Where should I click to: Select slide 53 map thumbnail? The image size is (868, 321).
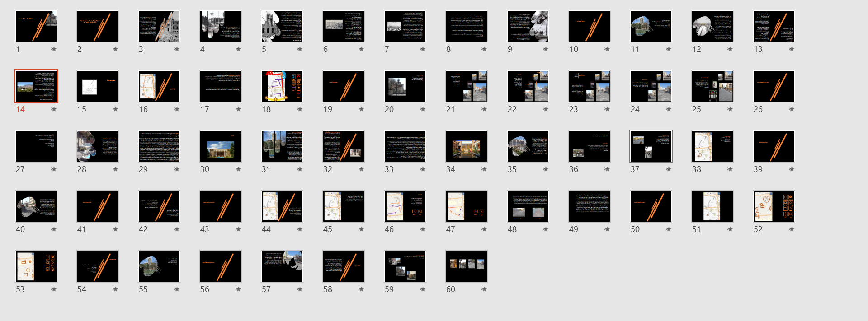coord(36,266)
